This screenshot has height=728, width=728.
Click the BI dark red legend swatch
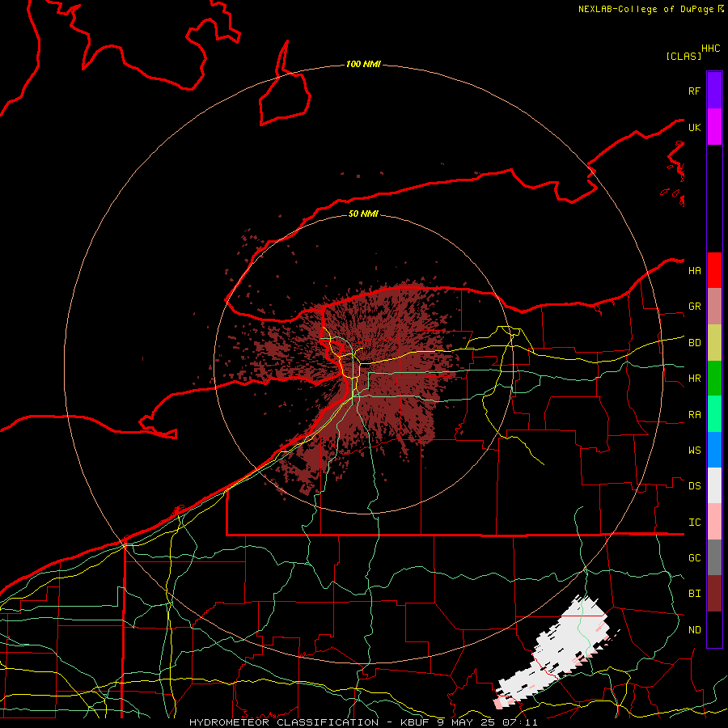714,594
